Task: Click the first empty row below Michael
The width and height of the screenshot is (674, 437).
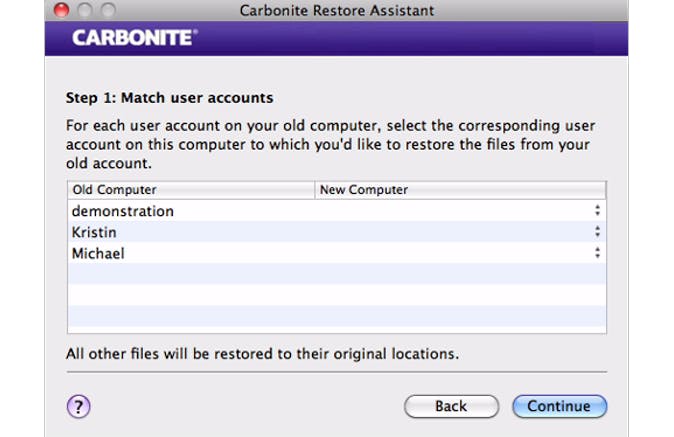Action: tap(336, 274)
